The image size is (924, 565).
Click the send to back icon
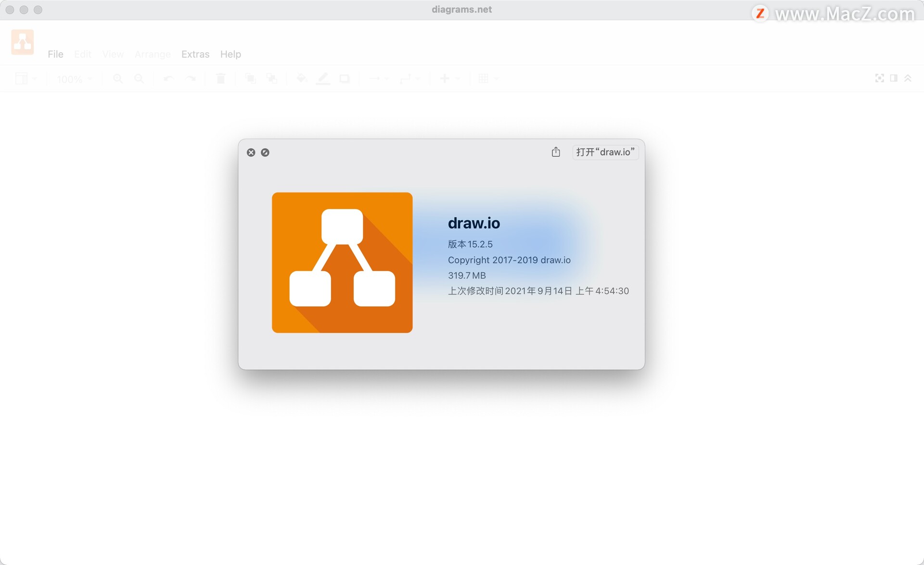click(272, 78)
